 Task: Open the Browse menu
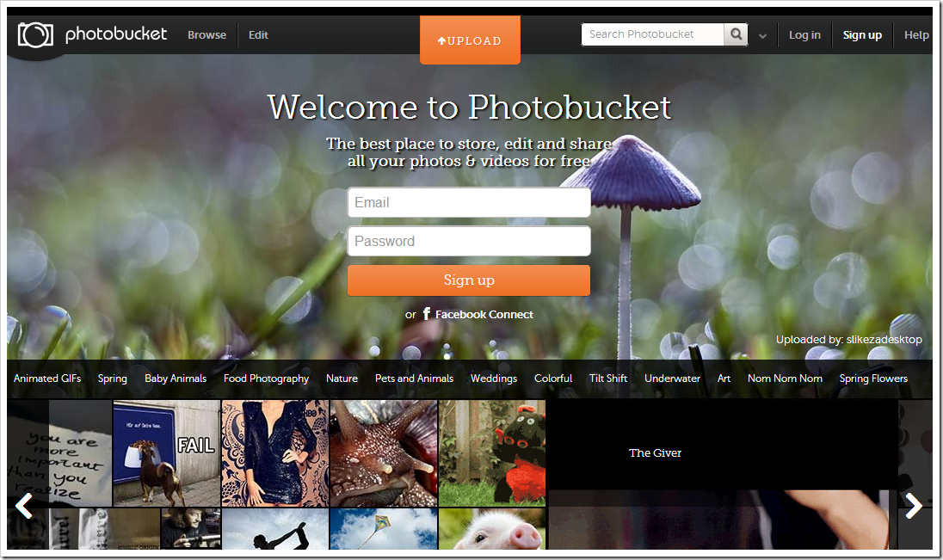tap(206, 35)
